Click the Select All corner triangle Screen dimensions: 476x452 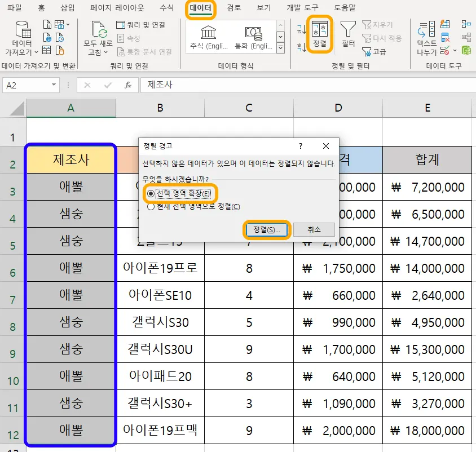point(17,109)
